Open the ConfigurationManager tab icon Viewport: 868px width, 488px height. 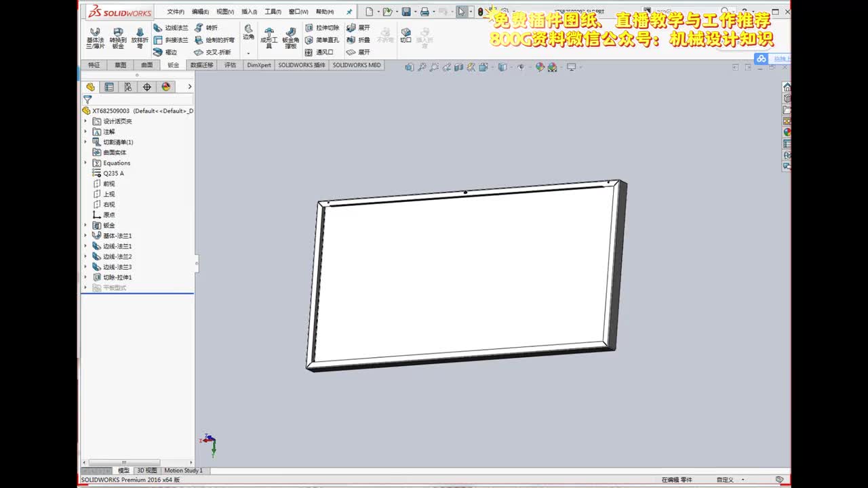pyautogui.click(x=128, y=87)
